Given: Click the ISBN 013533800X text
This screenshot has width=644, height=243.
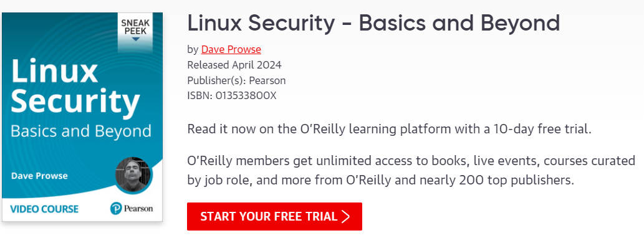Looking at the screenshot, I should click(x=232, y=95).
